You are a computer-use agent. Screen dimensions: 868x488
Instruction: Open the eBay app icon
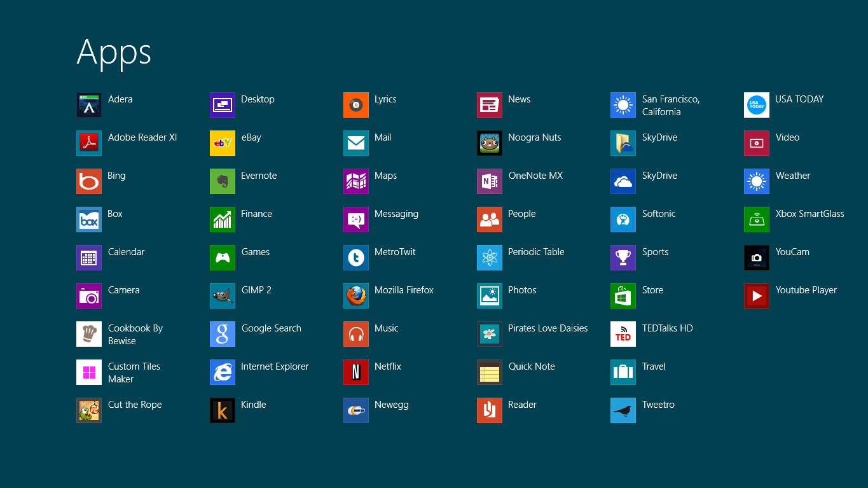coord(223,143)
